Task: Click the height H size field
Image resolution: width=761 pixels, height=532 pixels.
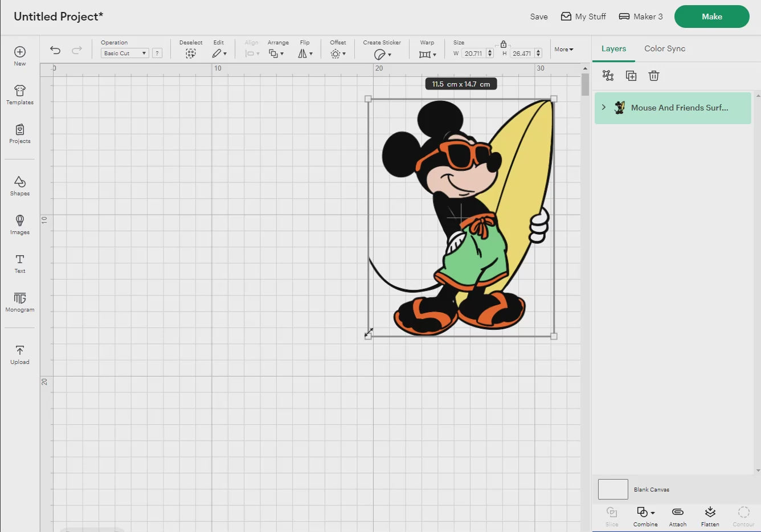Action: [x=522, y=54]
